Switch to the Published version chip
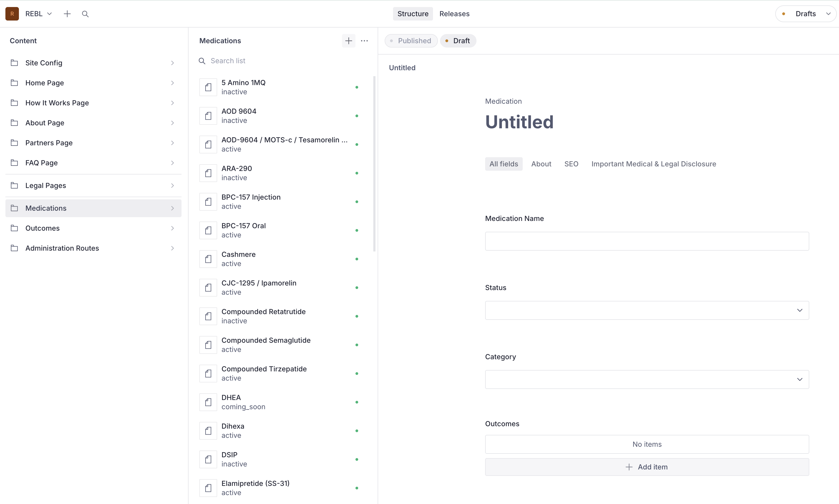The height and width of the screenshot is (504, 839). coord(411,41)
